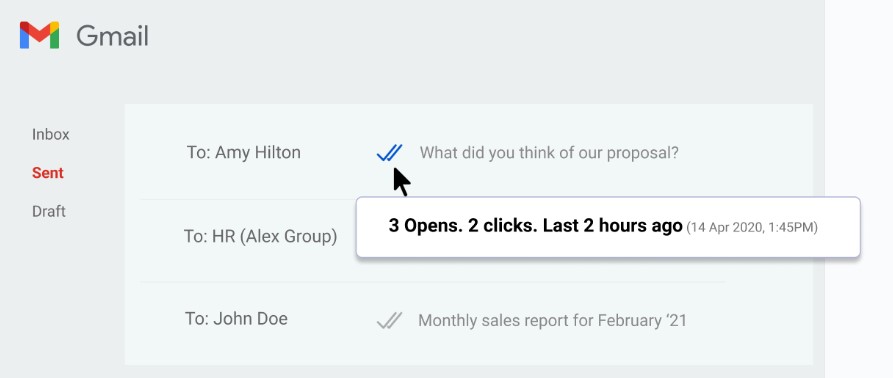Open 'Monthly sales report for February' subject
893x378 pixels.
point(552,321)
